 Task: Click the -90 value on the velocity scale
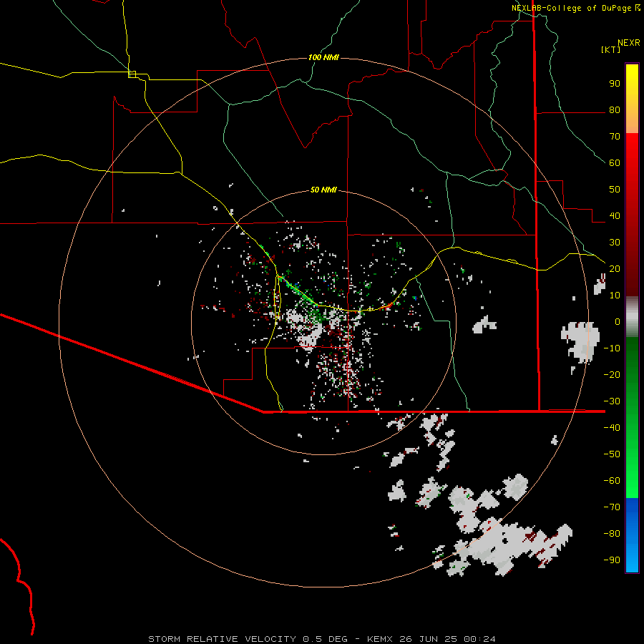tap(612, 560)
